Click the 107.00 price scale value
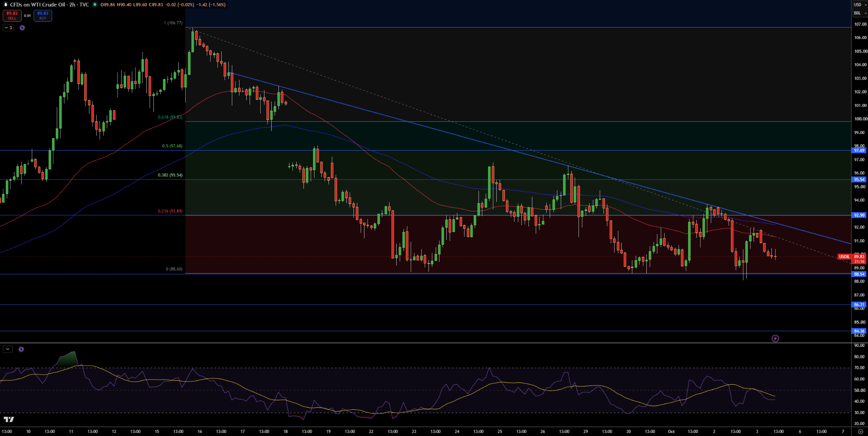The width and height of the screenshot is (868, 436). (x=860, y=24)
